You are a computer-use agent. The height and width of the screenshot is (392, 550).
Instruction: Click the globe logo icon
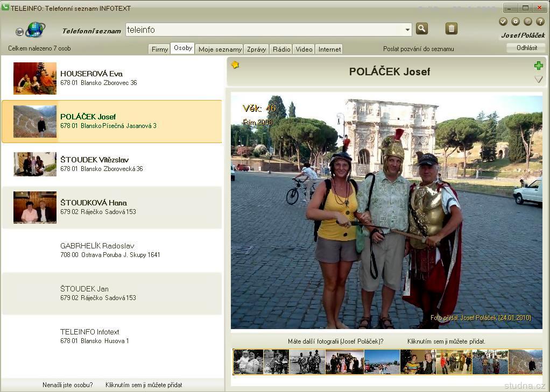[x=36, y=29]
